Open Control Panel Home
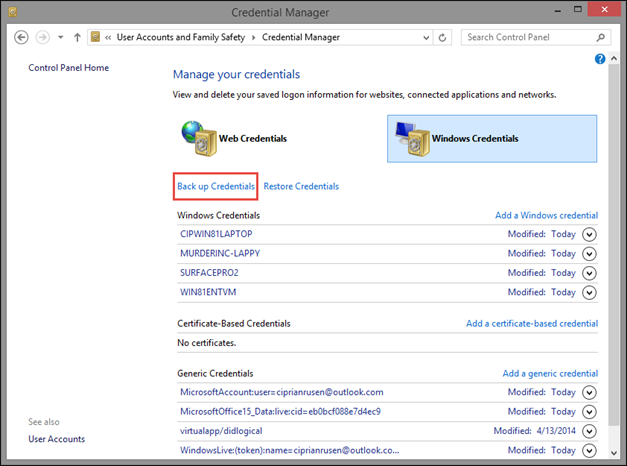 [68, 68]
